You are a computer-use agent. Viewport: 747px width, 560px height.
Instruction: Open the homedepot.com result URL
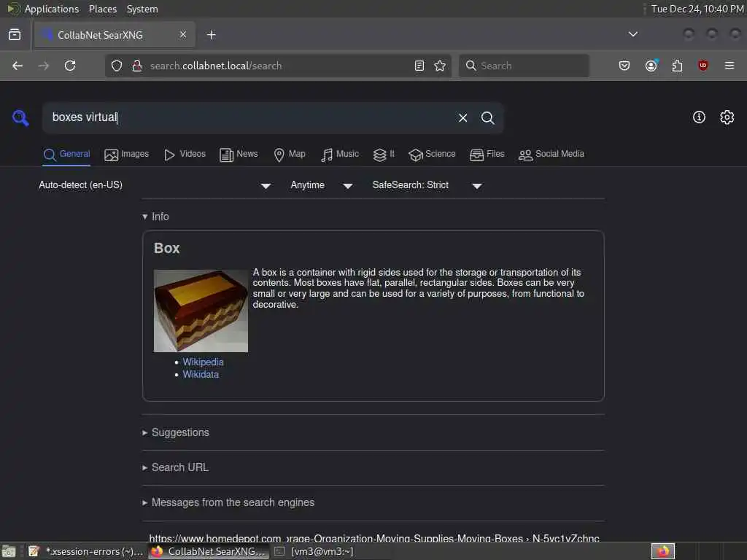(374, 538)
